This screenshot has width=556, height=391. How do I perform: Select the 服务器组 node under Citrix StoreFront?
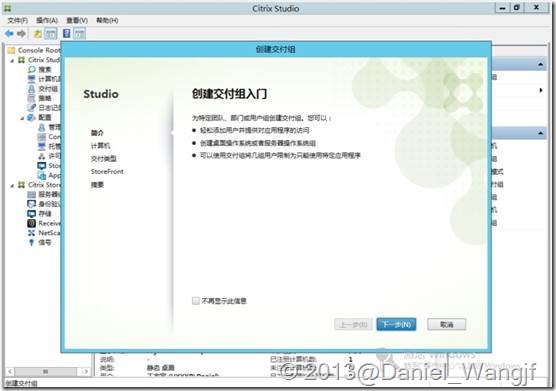point(44,194)
